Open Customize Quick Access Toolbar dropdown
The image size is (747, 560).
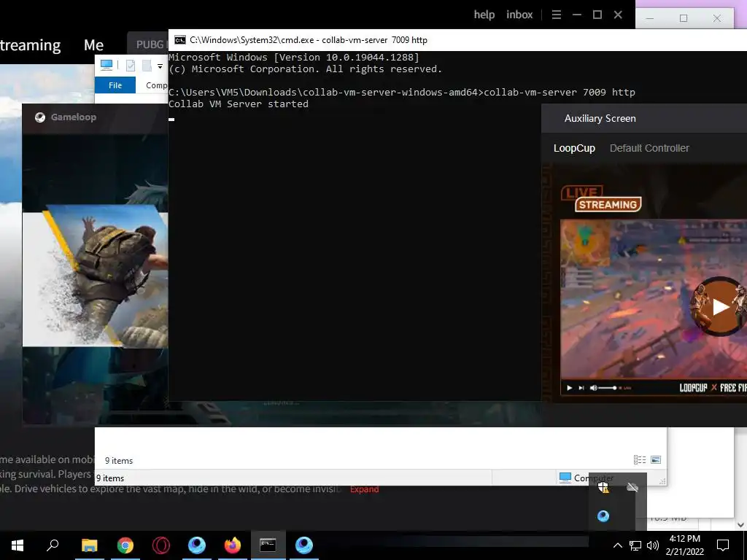tap(160, 66)
